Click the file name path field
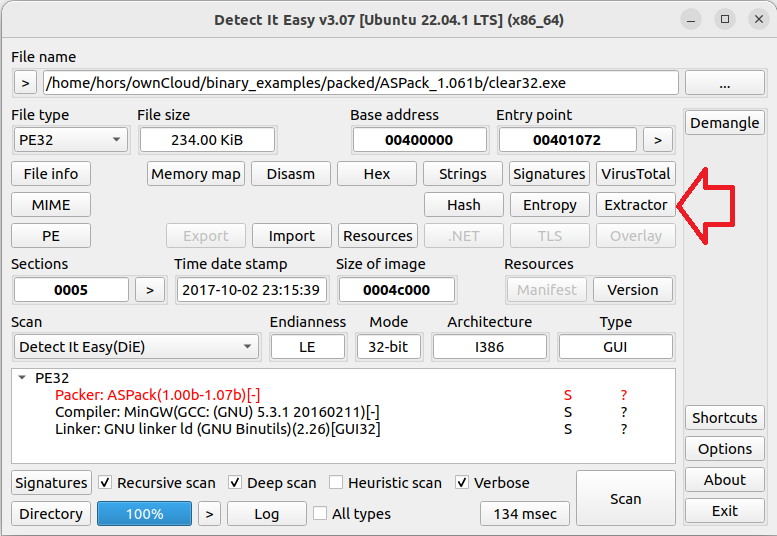777x536 pixels. tap(361, 83)
